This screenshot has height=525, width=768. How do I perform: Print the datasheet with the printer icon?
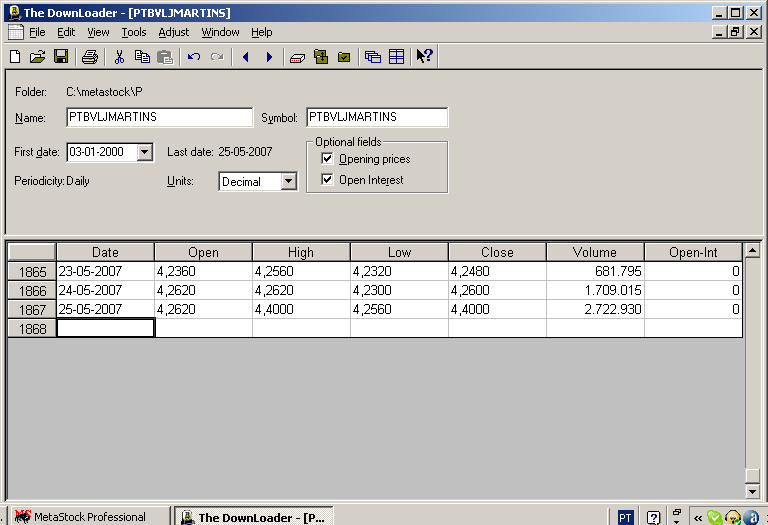pyautogui.click(x=90, y=57)
